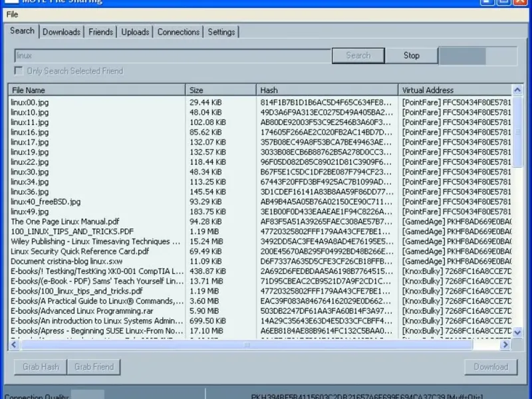Sort by File Name column header
Screen dimensions: 532x399
pyautogui.click(x=96, y=90)
